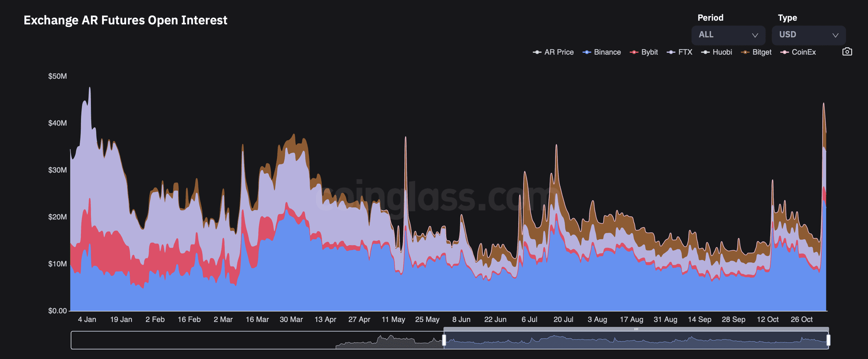Click the Period dropdown chevron arrow
868x359 pixels.
[x=755, y=35]
